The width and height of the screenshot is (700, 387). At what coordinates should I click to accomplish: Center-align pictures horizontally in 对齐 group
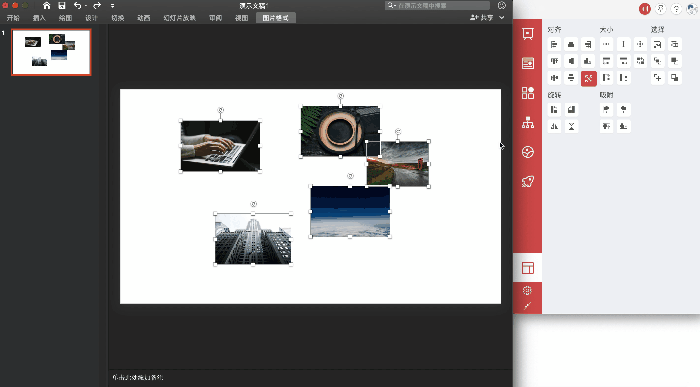click(571, 44)
